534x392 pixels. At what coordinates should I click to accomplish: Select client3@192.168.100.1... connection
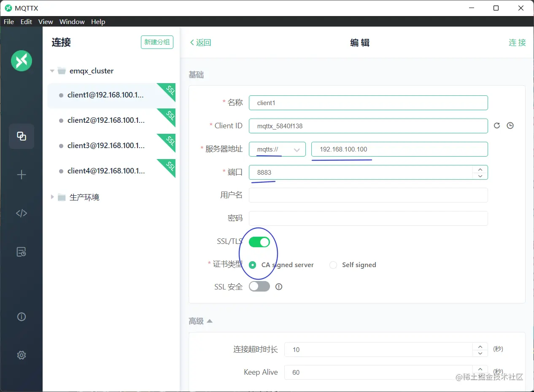coord(111,146)
